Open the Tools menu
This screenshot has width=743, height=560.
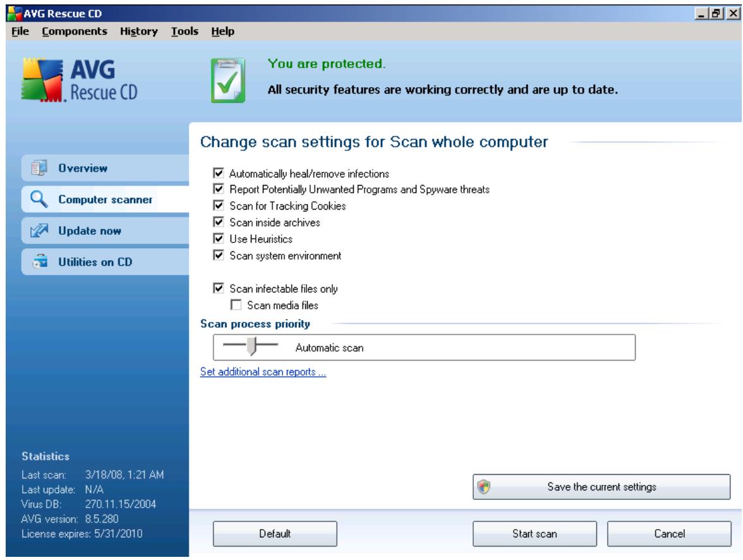tap(184, 31)
